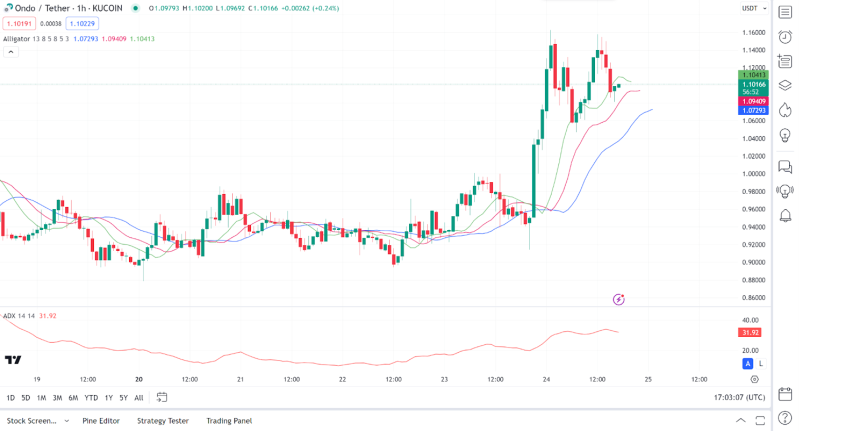This screenshot has height=431, width=860.
Task: Open the Watchlist panel icon
Action: click(785, 12)
